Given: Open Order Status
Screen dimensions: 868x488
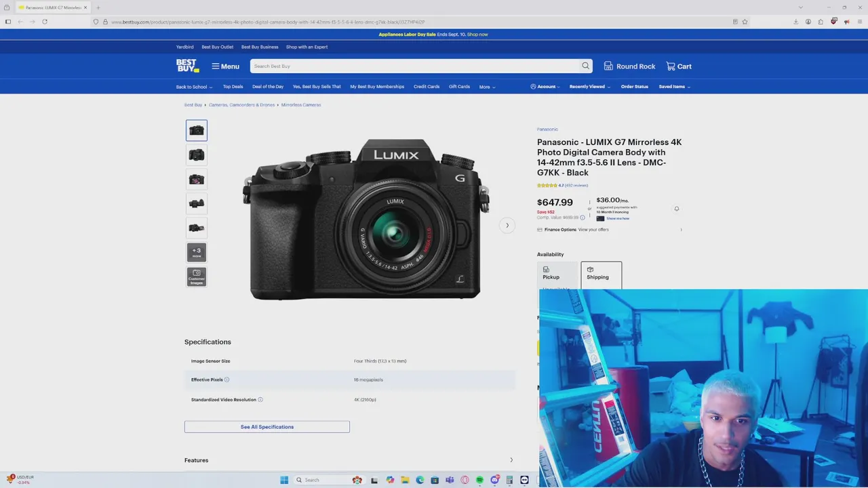Looking at the screenshot, I should tap(635, 87).
